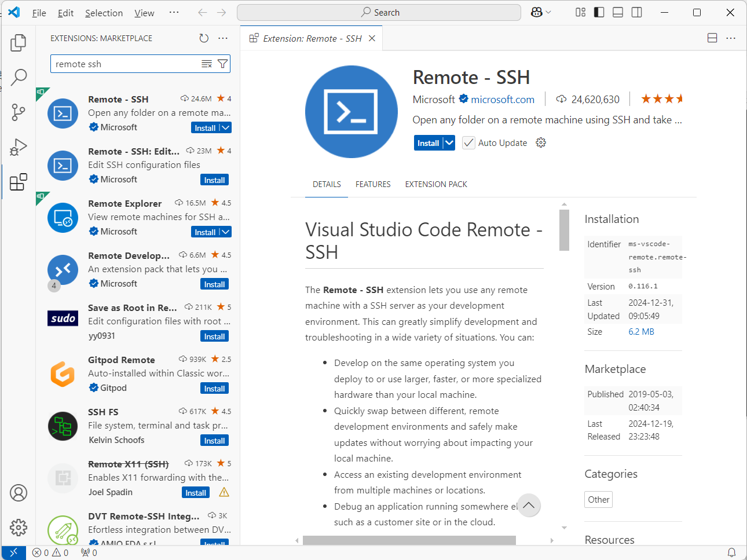Open Copilot dropdown chevron in title bar

click(548, 12)
